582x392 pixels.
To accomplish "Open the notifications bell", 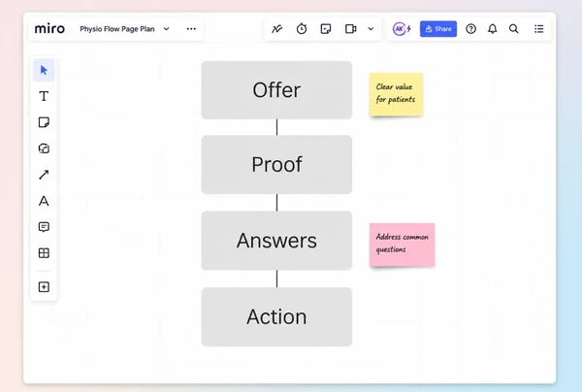I will pos(492,28).
